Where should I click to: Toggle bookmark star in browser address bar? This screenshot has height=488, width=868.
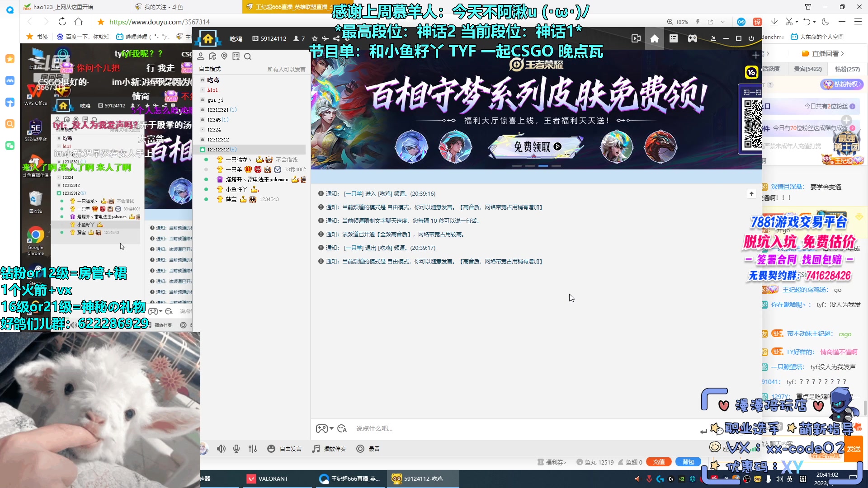[x=101, y=22]
